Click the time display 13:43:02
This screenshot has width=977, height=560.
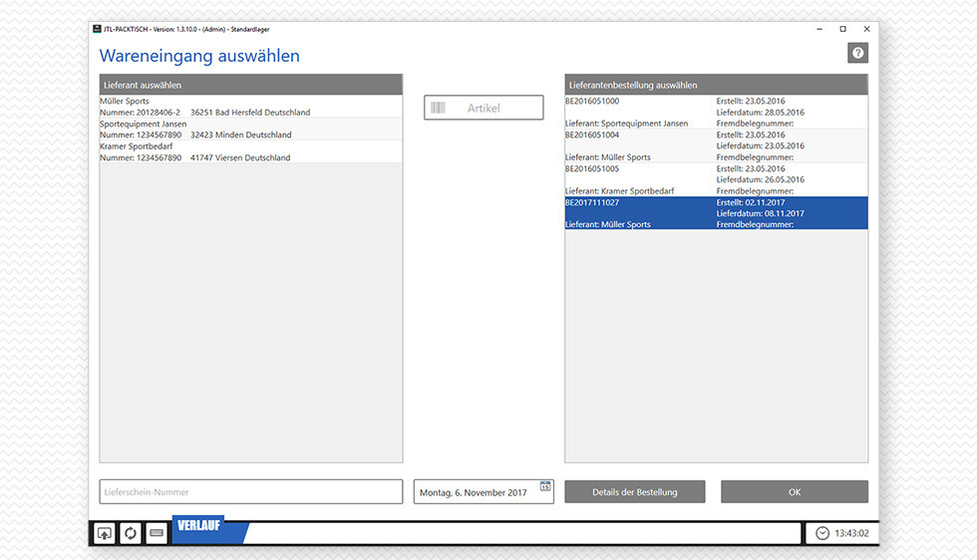pos(851,533)
